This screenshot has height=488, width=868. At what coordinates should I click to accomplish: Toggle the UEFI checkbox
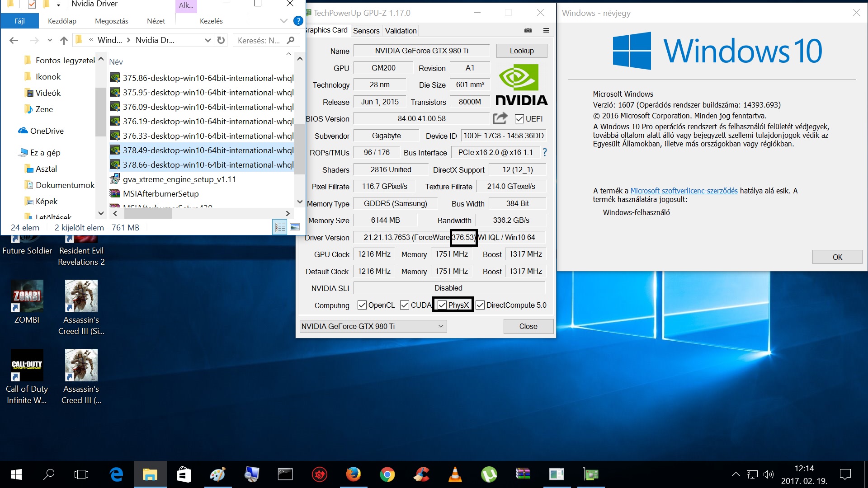(519, 119)
